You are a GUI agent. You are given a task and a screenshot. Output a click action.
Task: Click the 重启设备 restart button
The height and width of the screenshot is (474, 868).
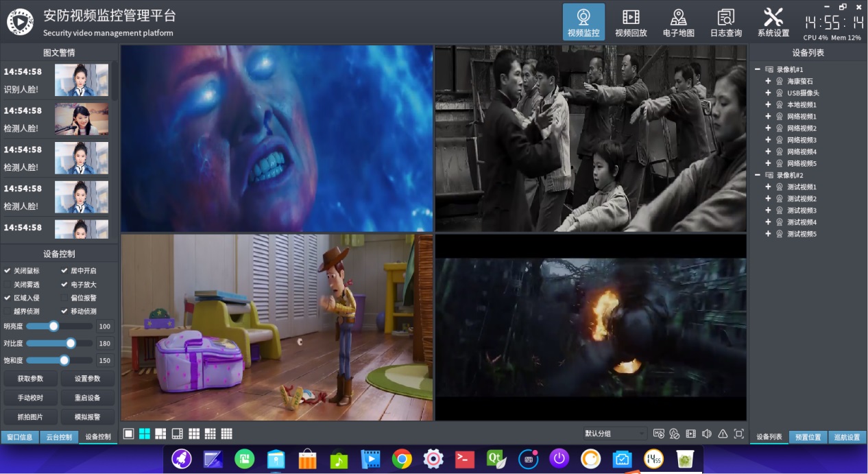[x=87, y=398]
